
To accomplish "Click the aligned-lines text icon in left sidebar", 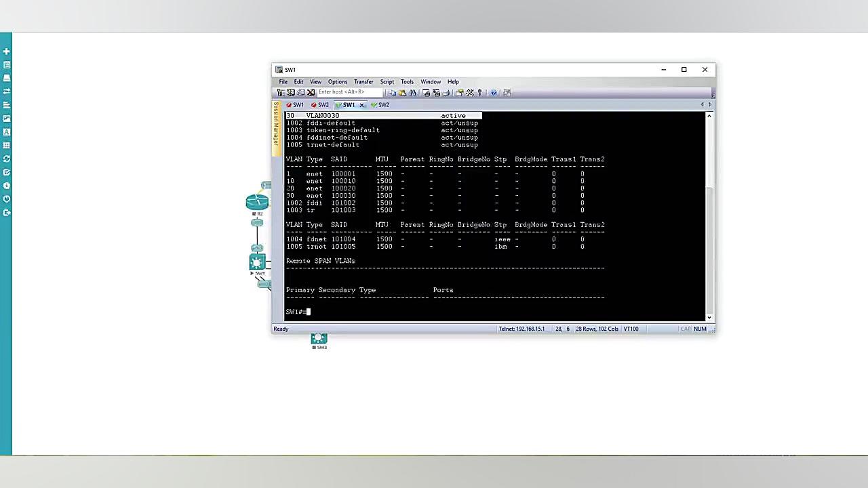I will tap(6, 105).
